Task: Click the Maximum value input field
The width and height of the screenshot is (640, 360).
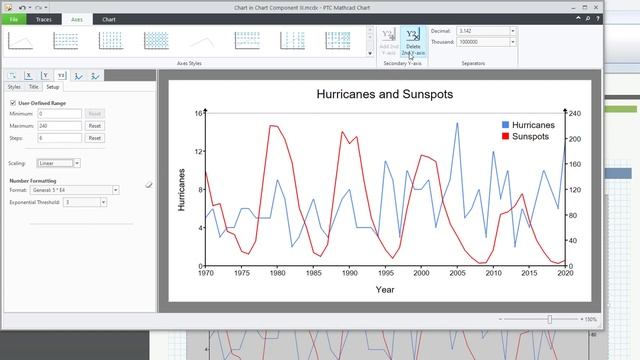Action: (60, 126)
